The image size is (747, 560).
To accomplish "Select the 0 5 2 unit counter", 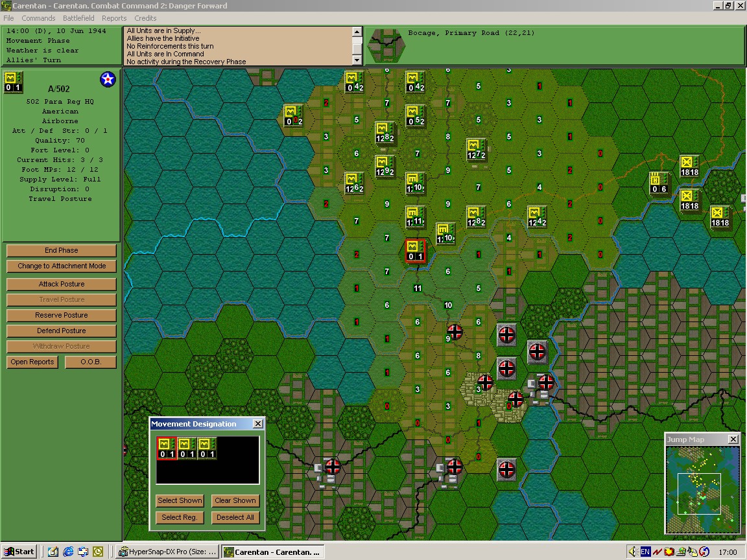I will point(415,116).
